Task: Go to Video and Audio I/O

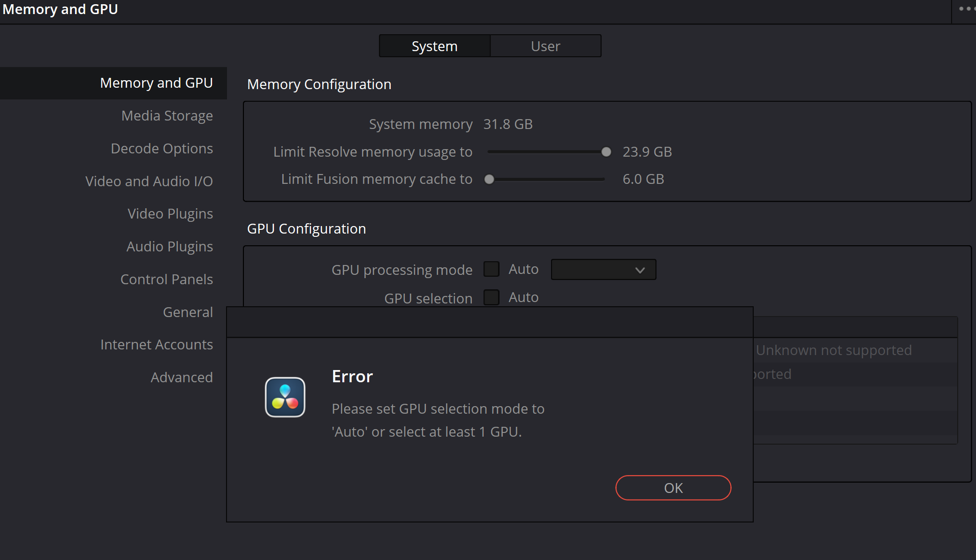Action: click(149, 181)
